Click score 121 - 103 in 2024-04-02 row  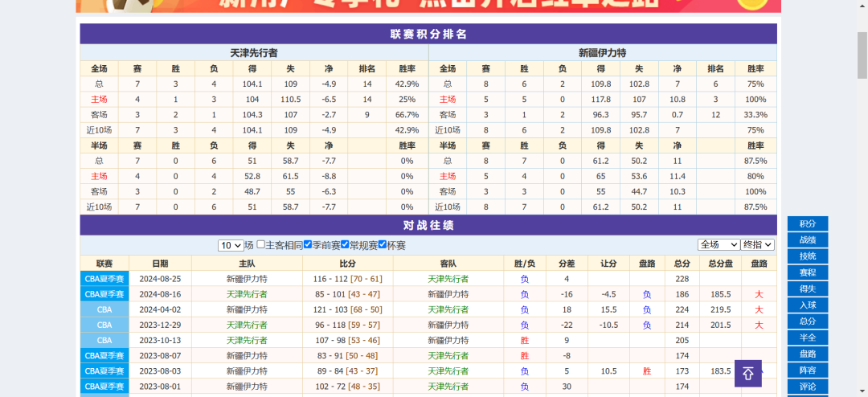coord(332,309)
